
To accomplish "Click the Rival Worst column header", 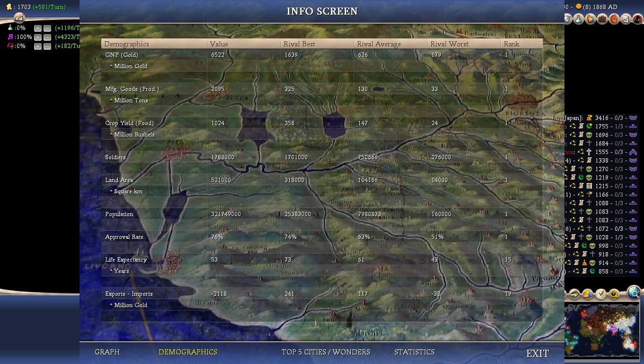I will pos(464,44).
